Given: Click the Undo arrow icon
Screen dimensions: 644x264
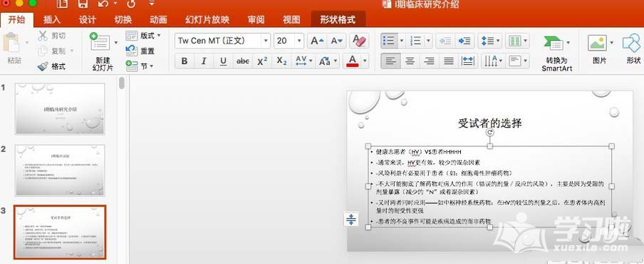Looking at the screenshot, I should coord(103,4).
